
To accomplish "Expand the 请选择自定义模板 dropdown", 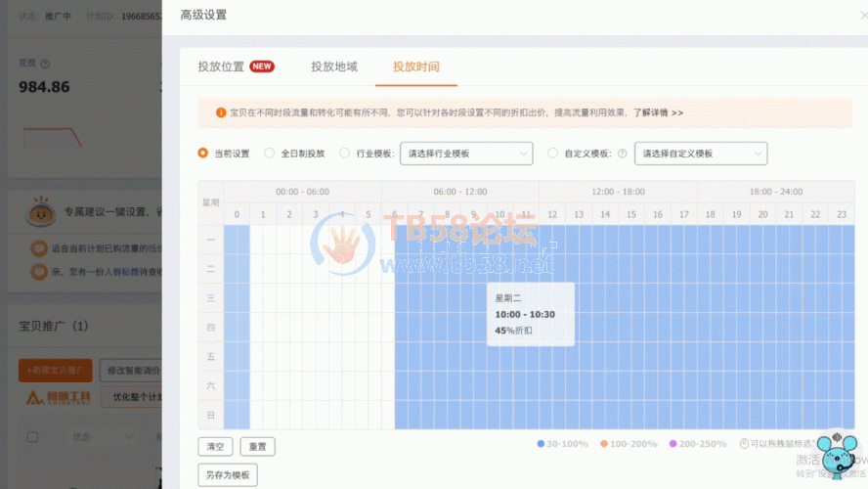I will point(701,154).
